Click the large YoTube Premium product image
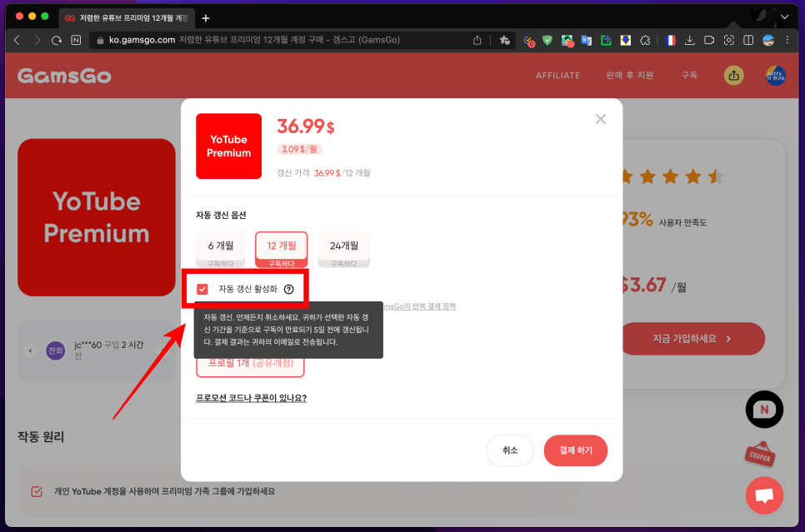 coord(97,217)
